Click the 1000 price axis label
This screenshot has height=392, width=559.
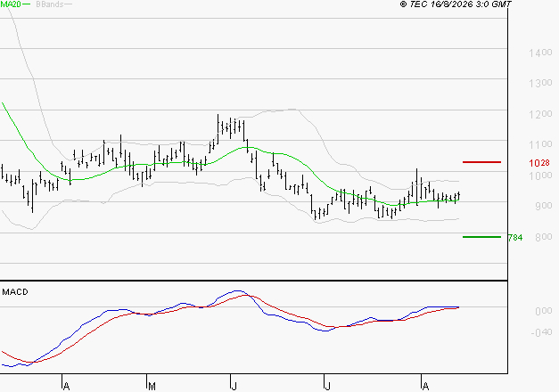540,176
